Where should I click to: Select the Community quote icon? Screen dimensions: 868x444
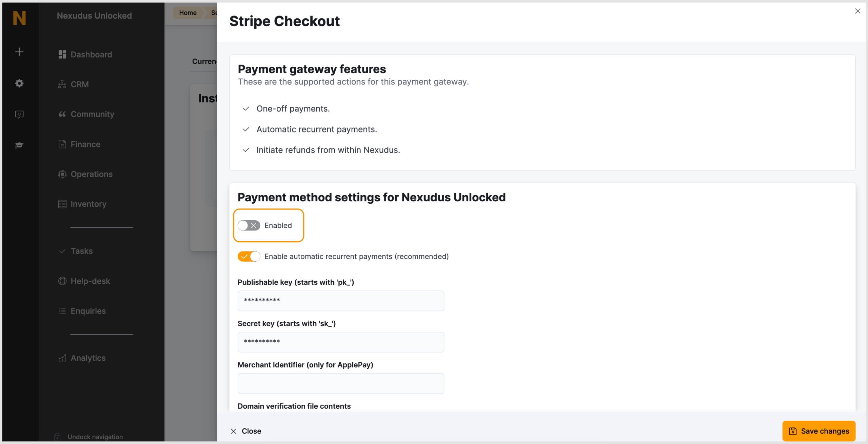click(x=62, y=114)
